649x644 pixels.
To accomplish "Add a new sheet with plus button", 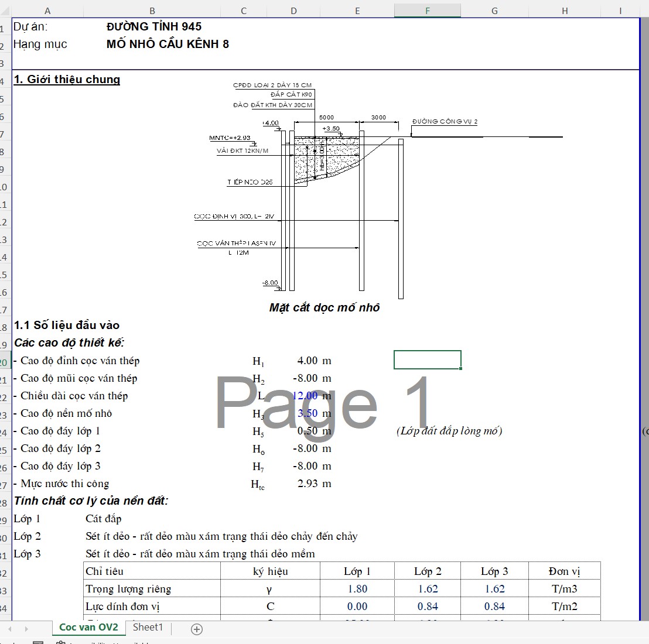I will (197, 629).
